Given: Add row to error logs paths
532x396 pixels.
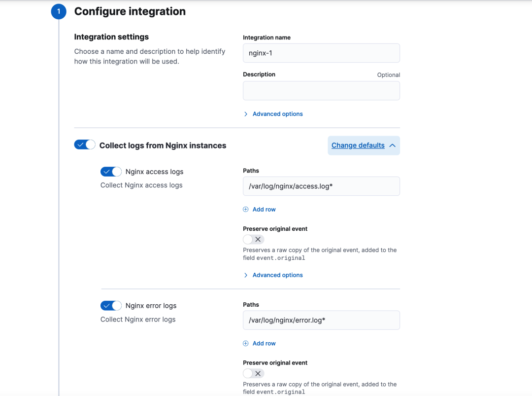Looking at the screenshot, I should point(264,344).
